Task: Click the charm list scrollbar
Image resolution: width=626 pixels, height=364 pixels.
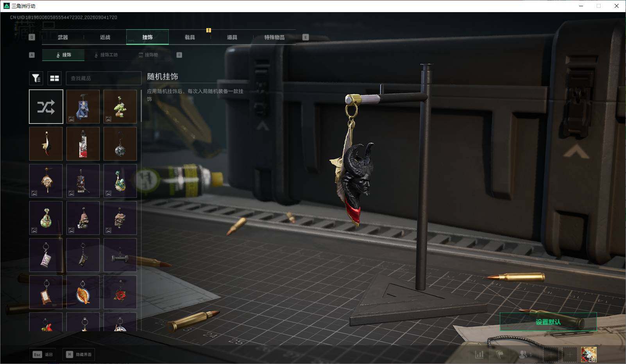Action: point(141,106)
